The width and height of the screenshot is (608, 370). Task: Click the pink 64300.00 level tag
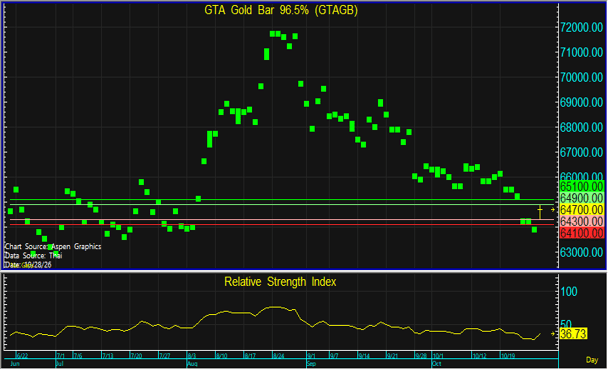[x=582, y=221]
